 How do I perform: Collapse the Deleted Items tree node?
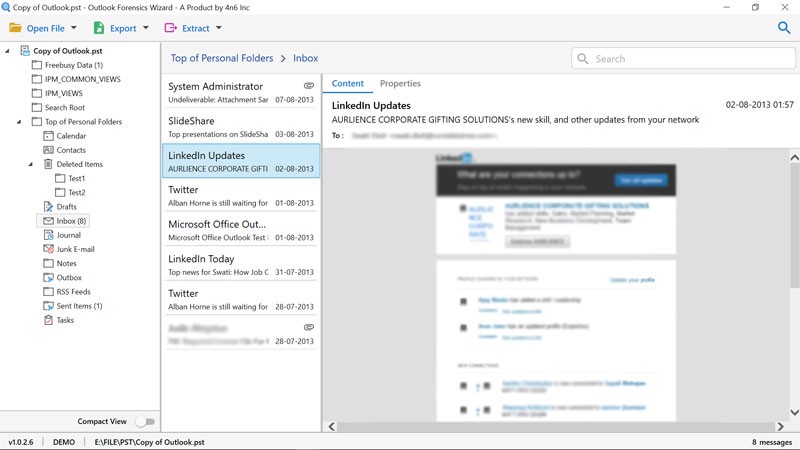point(31,164)
